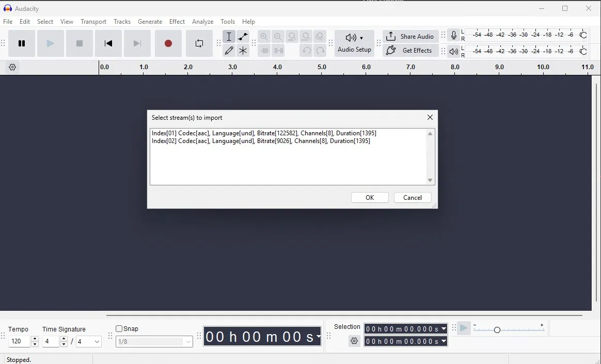Click the Record button
Viewport: 601px width, 364px height.
168,43
